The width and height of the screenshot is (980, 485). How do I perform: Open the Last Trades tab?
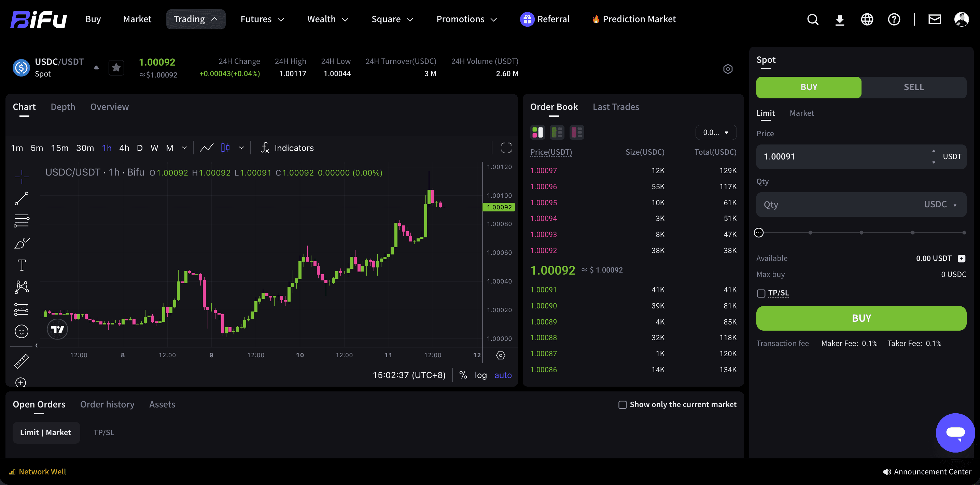(x=616, y=107)
